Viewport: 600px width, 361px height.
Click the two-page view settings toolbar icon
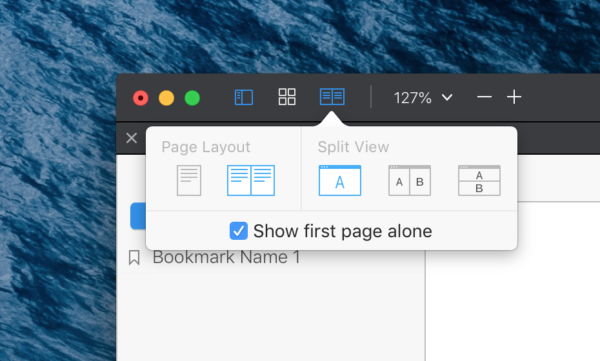(x=332, y=97)
